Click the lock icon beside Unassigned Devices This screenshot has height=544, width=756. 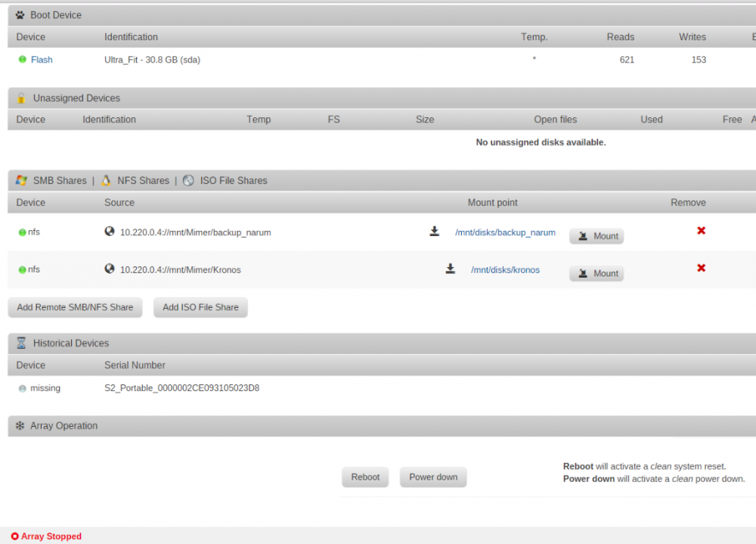tap(21, 98)
